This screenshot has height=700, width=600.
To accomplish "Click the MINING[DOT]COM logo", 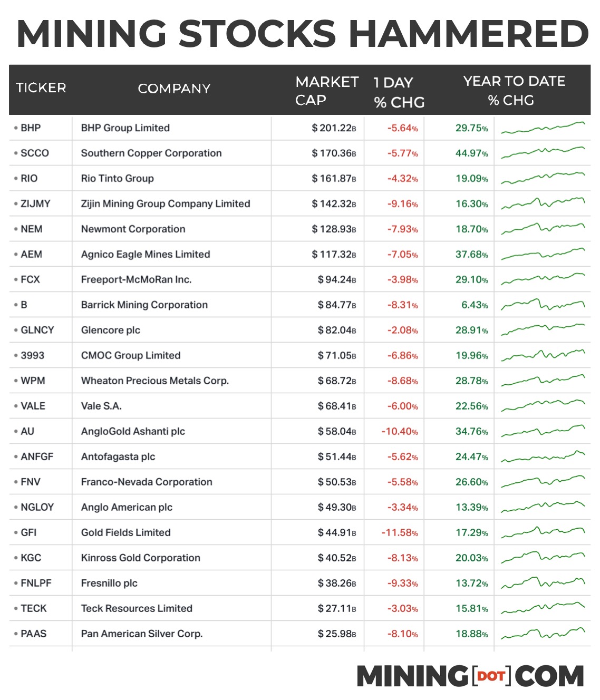I will click(x=470, y=676).
